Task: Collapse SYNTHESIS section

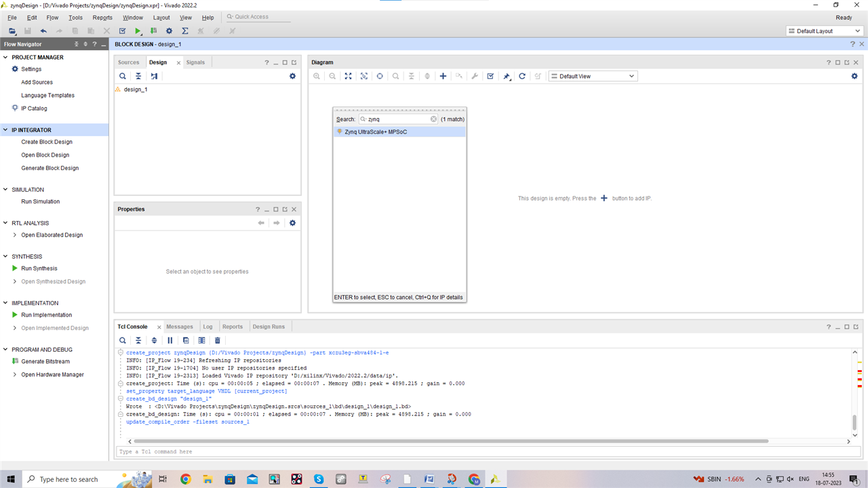Action: [5, 256]
